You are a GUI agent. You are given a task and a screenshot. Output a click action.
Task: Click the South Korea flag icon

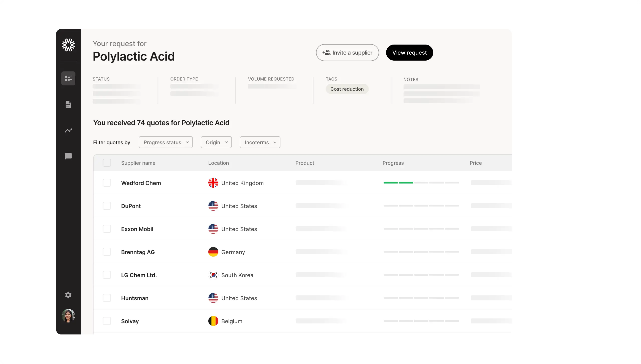(213, 275)
